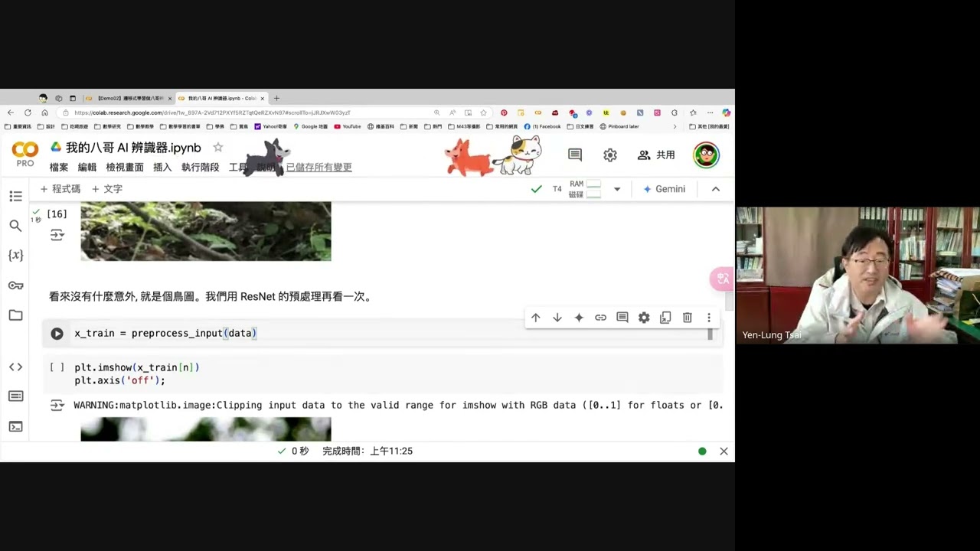Add a comment to the cell
The width and height of the screenshot is (980, 551).
pyautogui.click(x=622, y=318)
